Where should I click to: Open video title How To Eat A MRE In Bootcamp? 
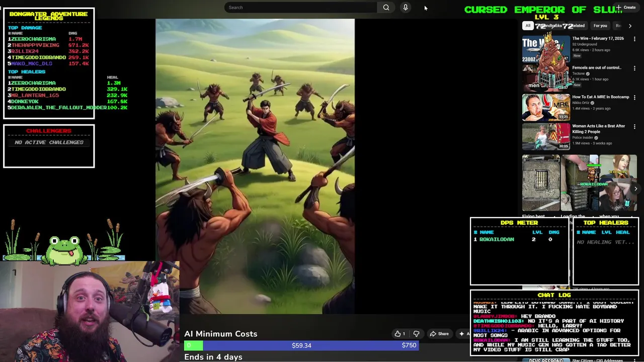(x=600, y=97)
